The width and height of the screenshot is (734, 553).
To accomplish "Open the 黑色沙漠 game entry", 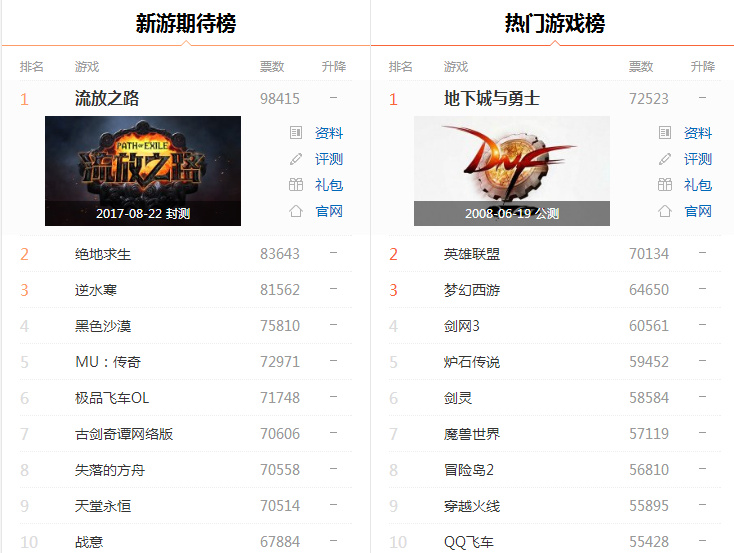I will (103, 326).
